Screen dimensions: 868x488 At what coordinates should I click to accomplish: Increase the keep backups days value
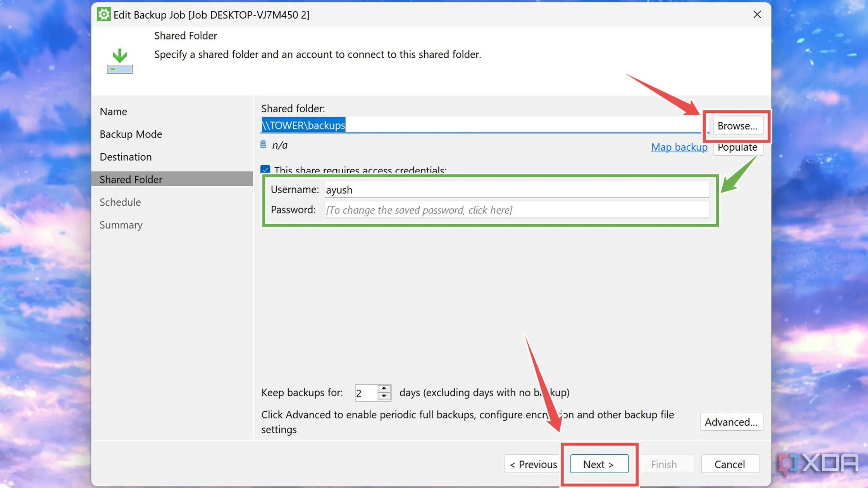[384, 388]
